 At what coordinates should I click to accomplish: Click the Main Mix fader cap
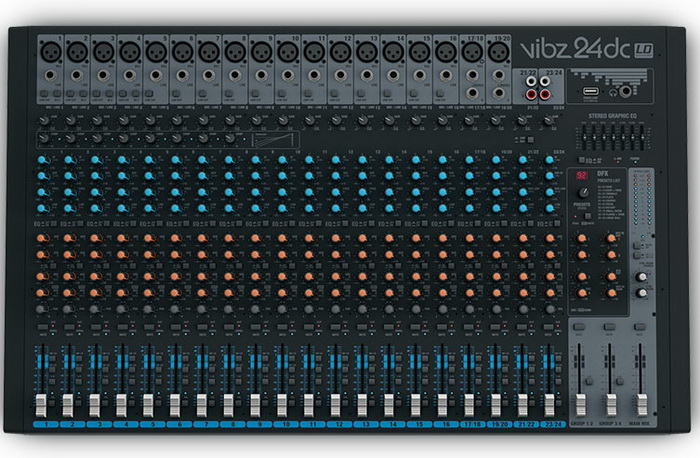[x=642, y=405]
